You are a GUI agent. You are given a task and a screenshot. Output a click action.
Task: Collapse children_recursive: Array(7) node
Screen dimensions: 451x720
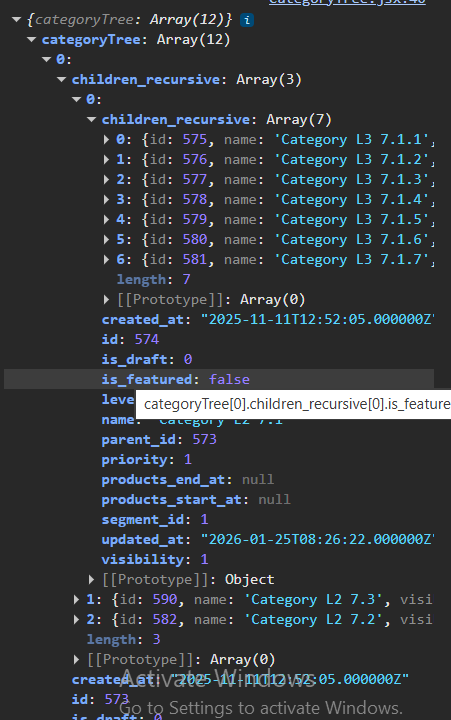91,120
